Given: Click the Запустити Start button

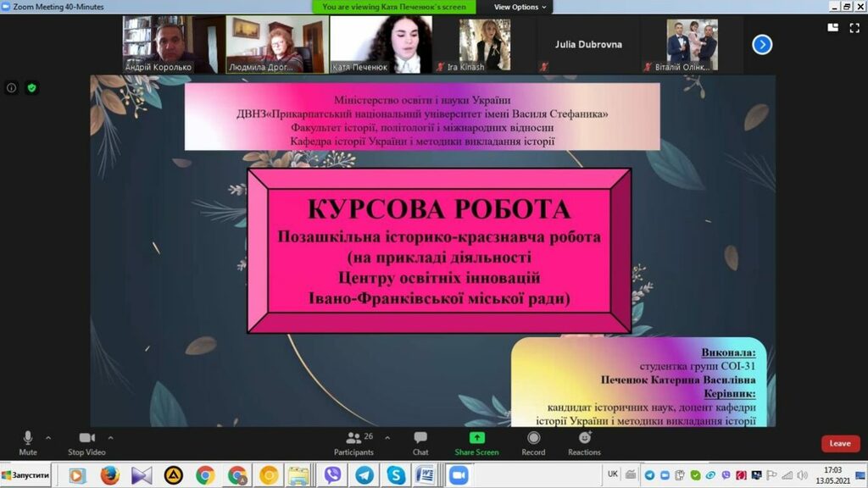Looking at the screenshot, I should point(25,475).
